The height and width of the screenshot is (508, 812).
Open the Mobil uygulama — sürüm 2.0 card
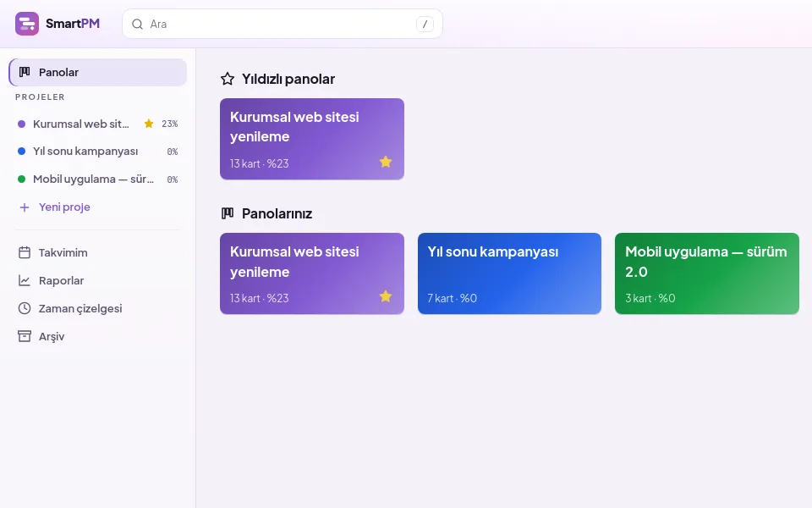(707, 273)
